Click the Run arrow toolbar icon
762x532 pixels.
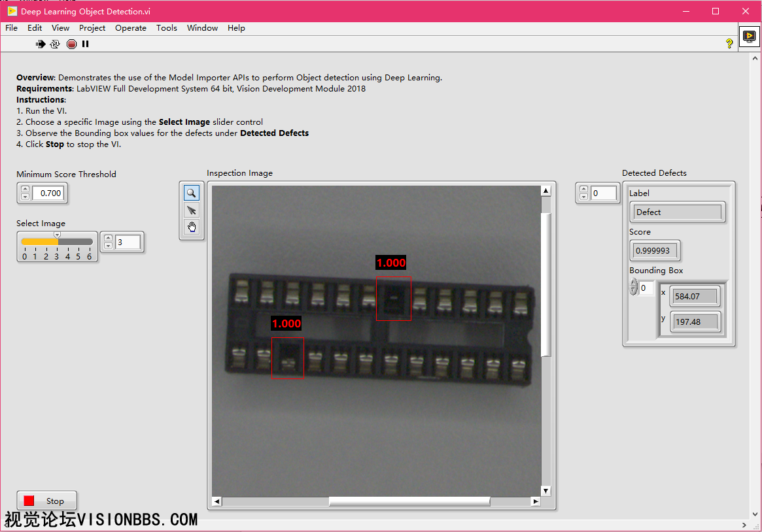tap(41, 44)
